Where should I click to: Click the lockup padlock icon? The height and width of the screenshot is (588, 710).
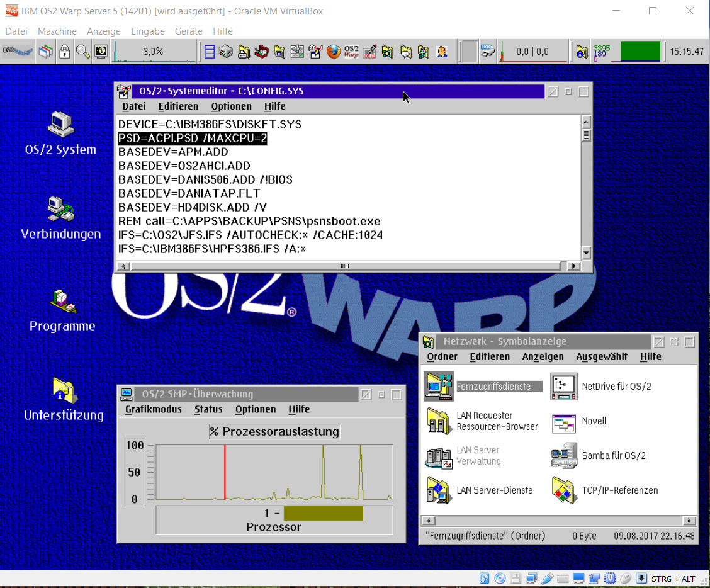click(x=65, y=51)
